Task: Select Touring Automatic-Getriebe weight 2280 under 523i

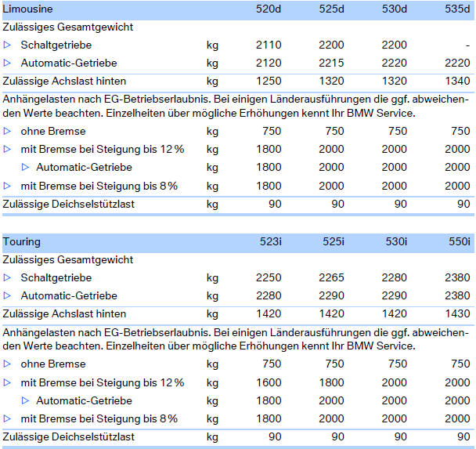Action: point(269,295)
